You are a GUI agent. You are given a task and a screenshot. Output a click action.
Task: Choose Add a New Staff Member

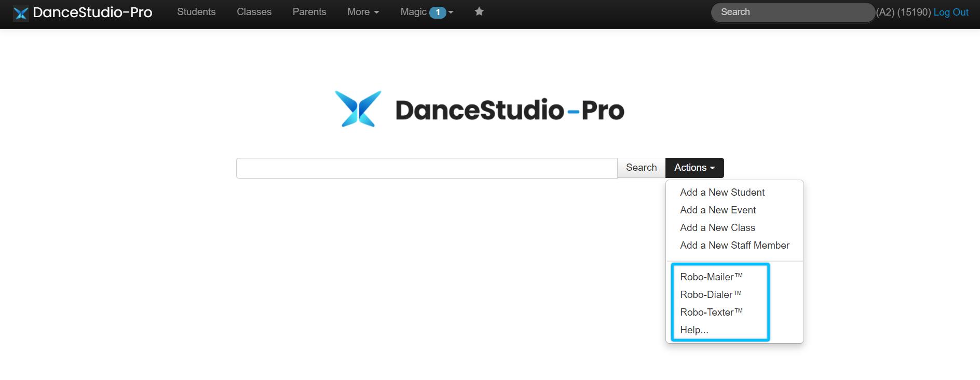(x=734, y=246)
